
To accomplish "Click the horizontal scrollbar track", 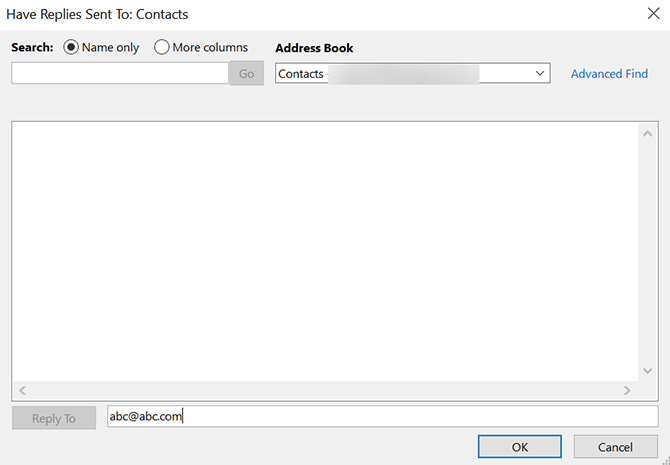I will 320,390.
